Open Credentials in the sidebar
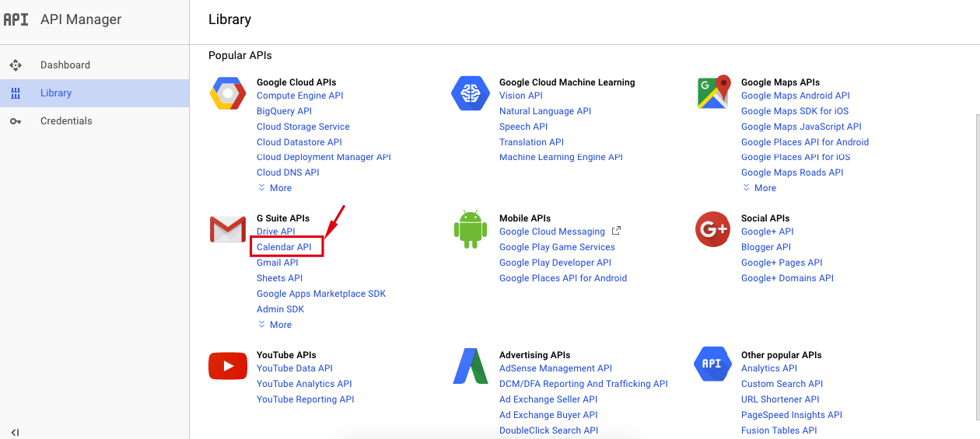The width and height of the screenshot is (980, 439). 66,121
